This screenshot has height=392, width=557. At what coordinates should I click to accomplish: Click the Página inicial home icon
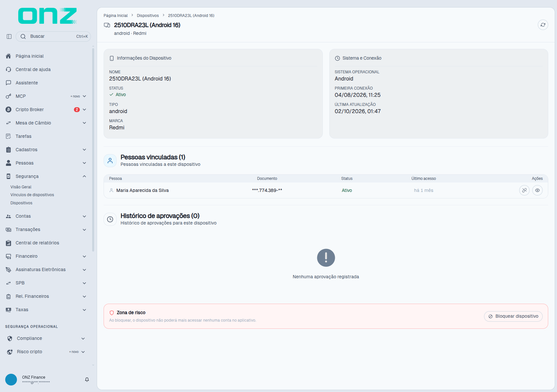[8, 56]
